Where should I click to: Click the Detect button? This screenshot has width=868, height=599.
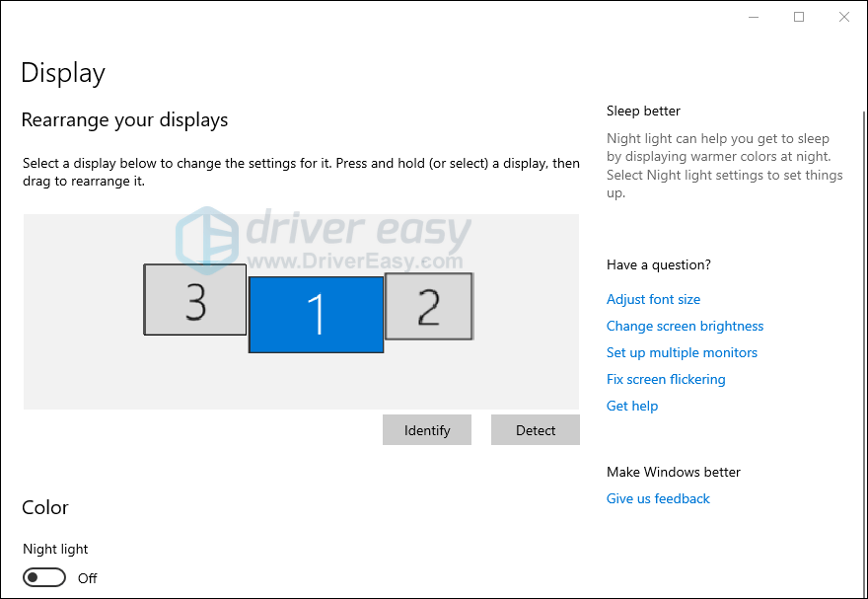[x=535, y=430]
